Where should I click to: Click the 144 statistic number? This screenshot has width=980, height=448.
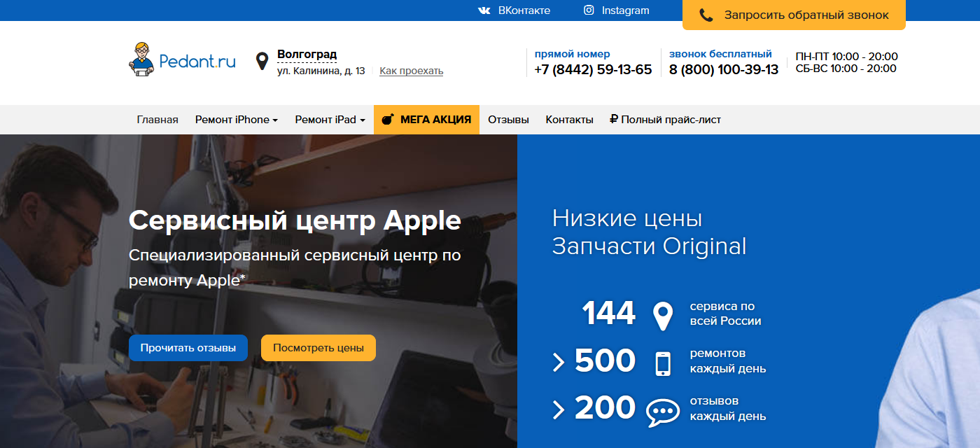pyautogui.click(x=608, y=313)
